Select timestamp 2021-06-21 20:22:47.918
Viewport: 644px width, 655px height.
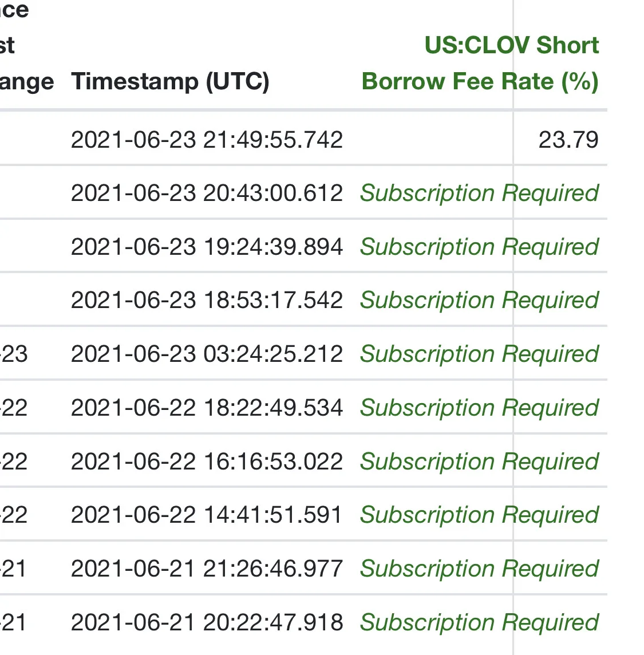(x=207, y=622)
